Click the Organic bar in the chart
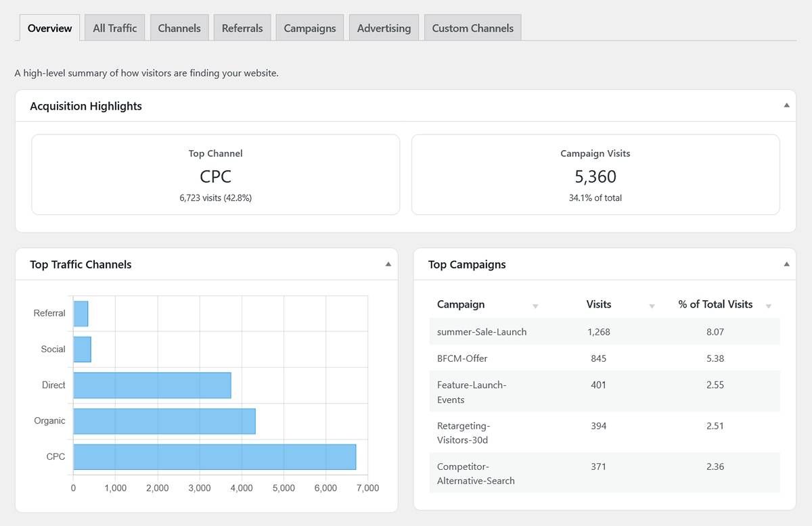 [x=162, y=421]
